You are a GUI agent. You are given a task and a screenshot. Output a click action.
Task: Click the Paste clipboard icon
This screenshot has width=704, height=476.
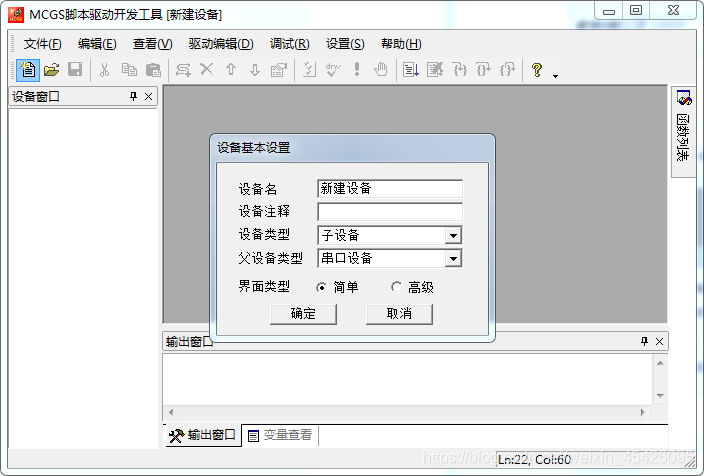coord(153,70)
